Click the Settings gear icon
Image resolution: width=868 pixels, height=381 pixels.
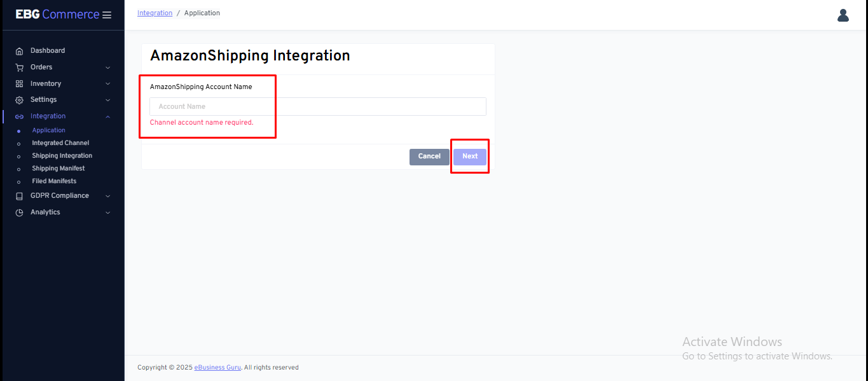[x=19, y=100]
